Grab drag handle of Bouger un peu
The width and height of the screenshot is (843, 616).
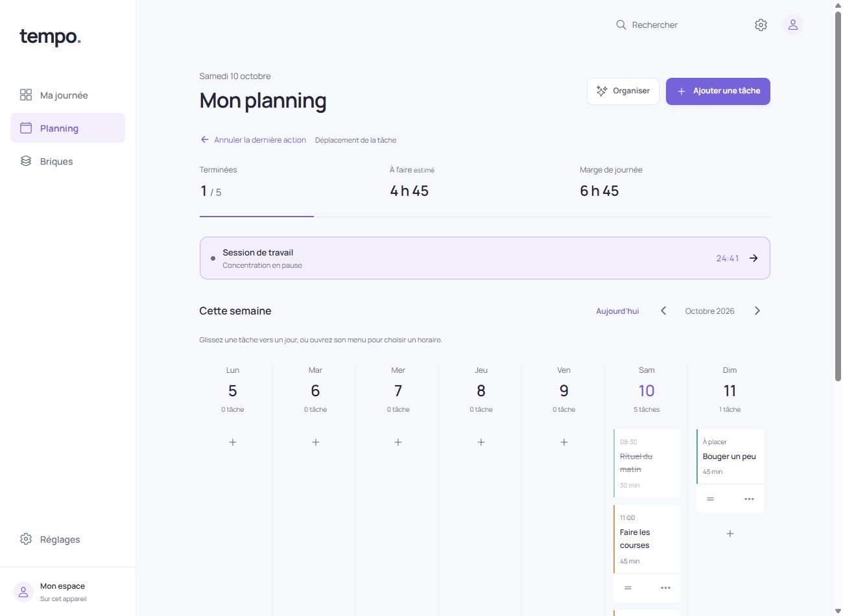click(710, 499)
